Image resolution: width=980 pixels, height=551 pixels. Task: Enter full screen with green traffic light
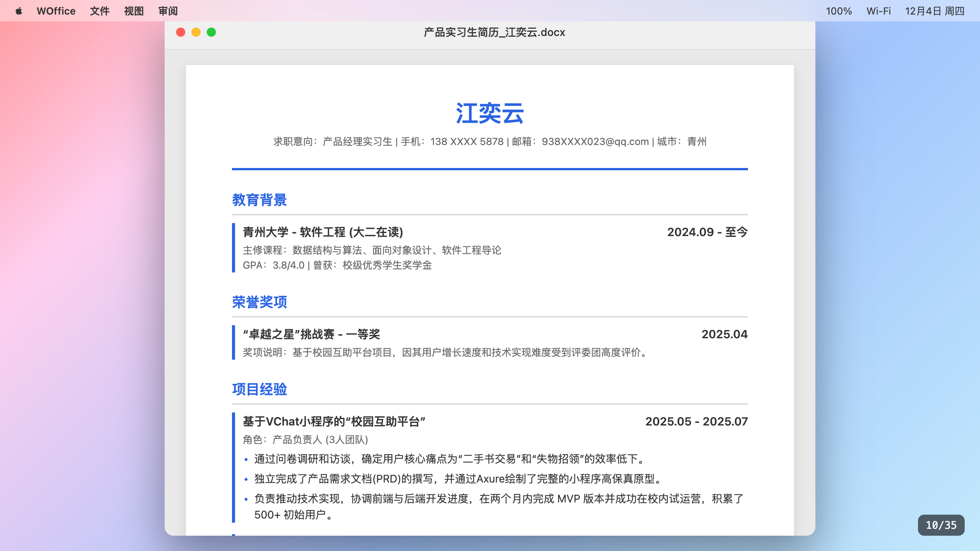pos(211,33)
